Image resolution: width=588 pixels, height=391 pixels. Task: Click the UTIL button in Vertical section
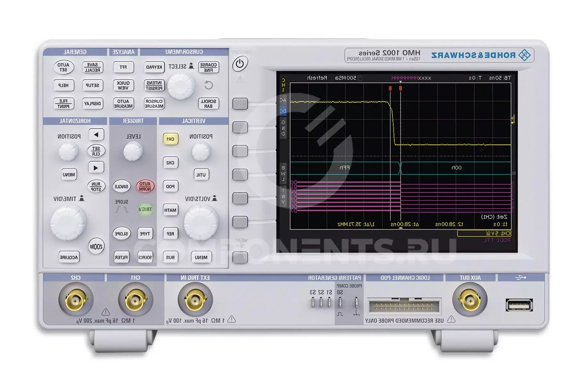click(x=201, y=175)
